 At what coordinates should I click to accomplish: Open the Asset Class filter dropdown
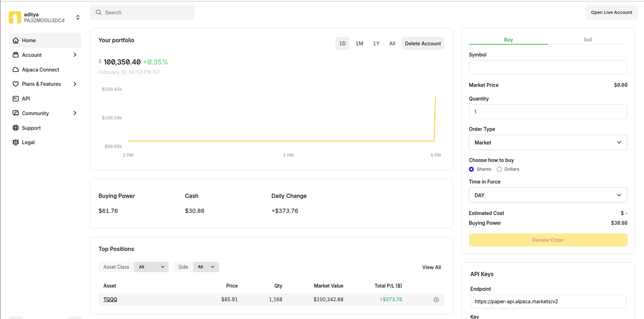(x=151, y=267)
